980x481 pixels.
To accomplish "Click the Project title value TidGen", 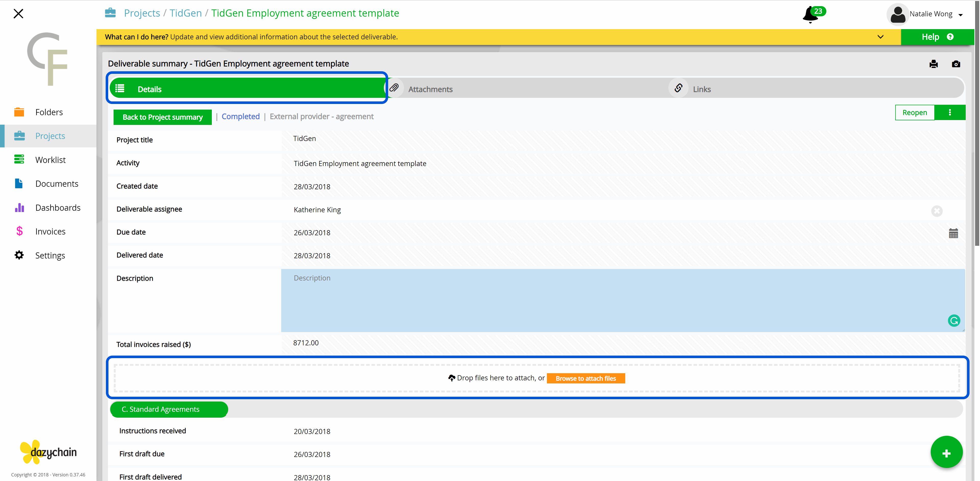I will [x=304, y=139].
